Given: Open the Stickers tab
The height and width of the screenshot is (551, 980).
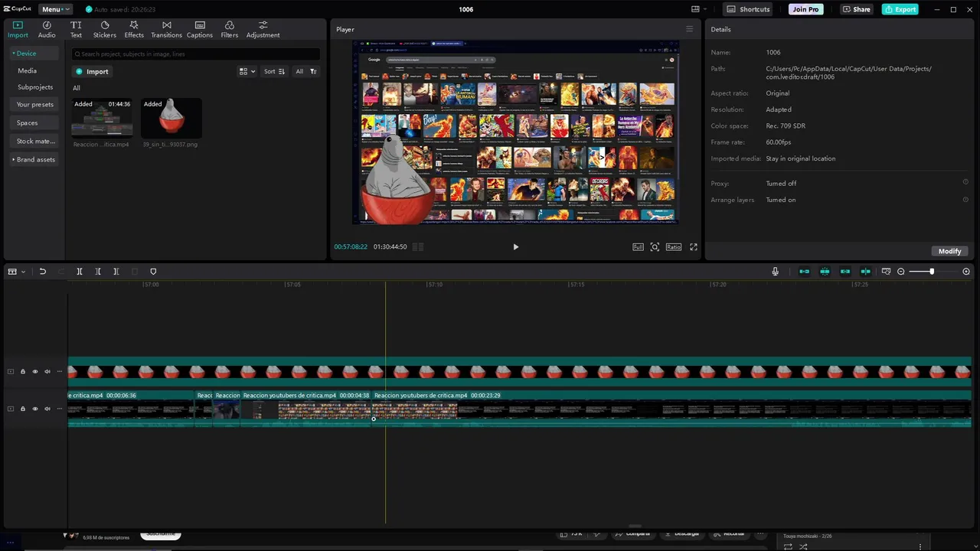Looking at the screenshot, I should tap(105, 30).
